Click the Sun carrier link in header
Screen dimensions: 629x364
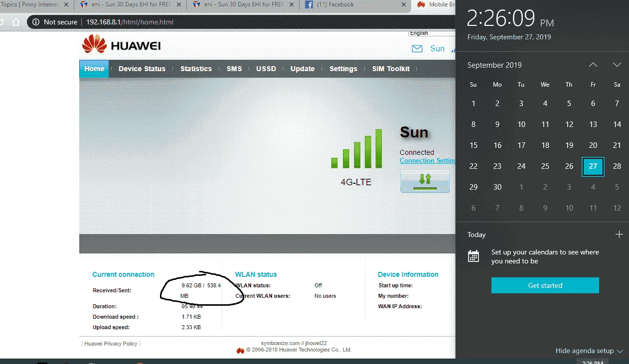click(437, 48)
